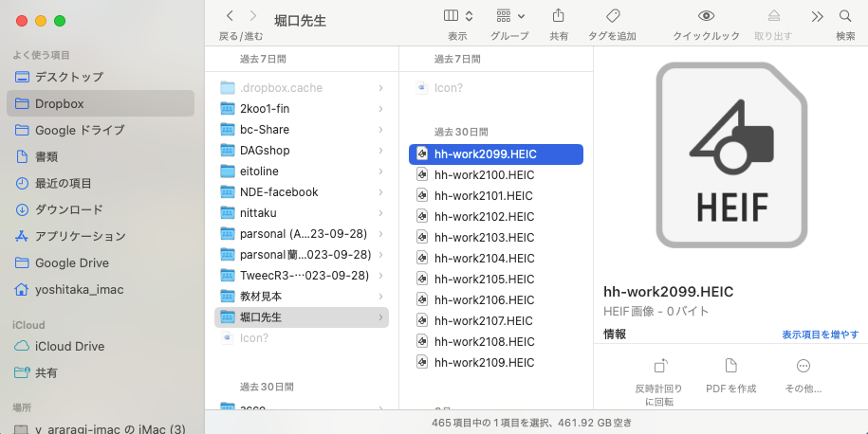The width and height of the screenshot is (868, 434).
Task: Select Icon? file in the 堀口先生 column
Action: coord(496,88)
